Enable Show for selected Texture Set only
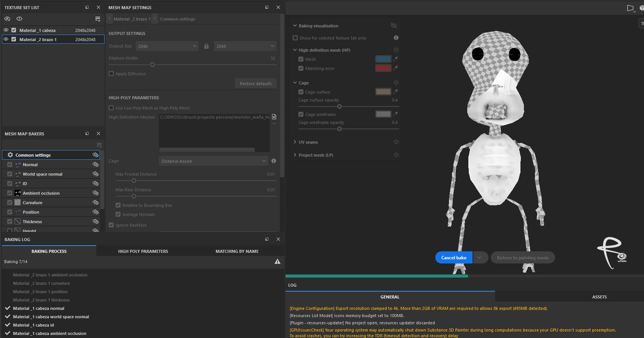 click(x=295, y=38)
